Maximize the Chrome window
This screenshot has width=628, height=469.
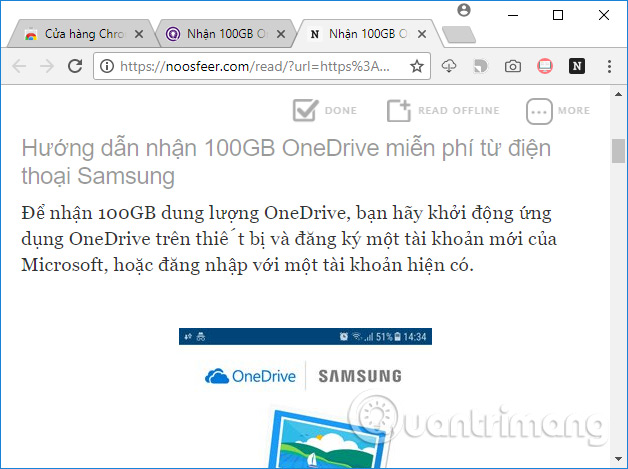[558, 15]
